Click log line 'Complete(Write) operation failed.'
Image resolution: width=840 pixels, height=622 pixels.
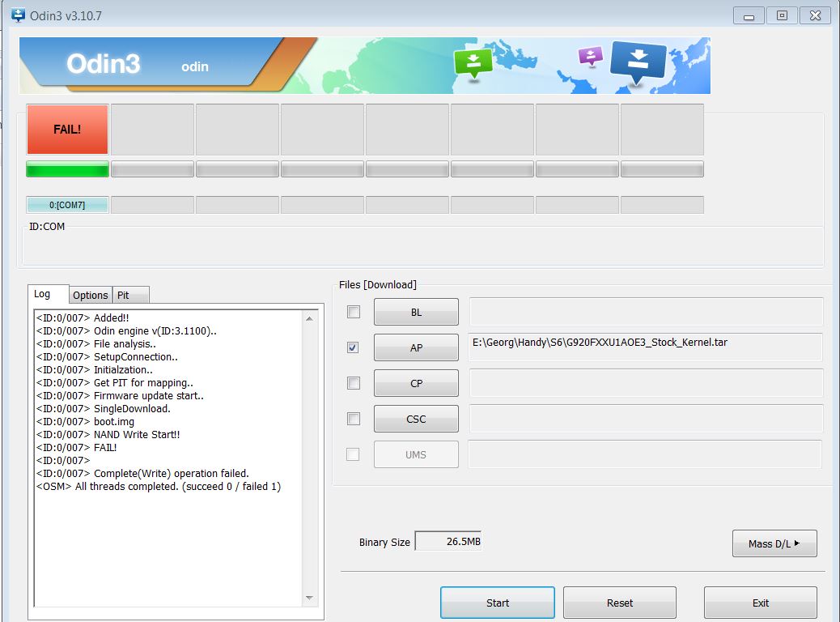[x=142, y=474]
